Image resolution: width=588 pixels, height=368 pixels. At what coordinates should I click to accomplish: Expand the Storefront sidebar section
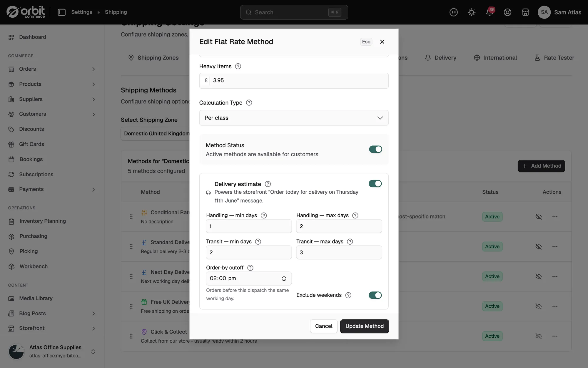pyautogui.click(x=93, y=329)
